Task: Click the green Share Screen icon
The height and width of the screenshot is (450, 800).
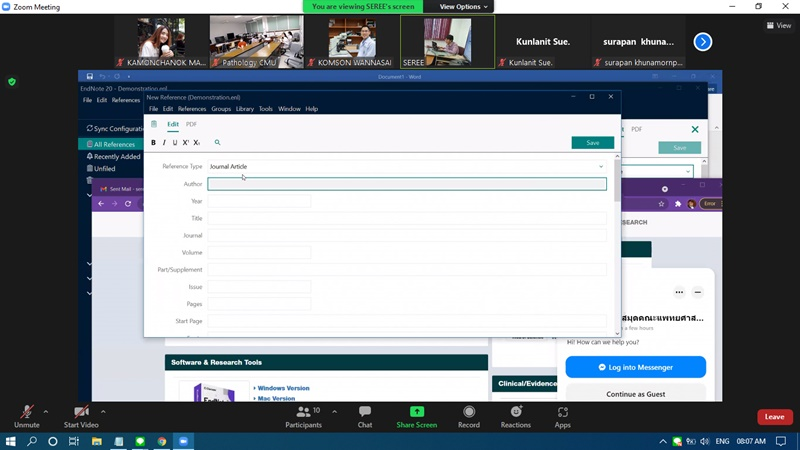Action: (x=416, y=412)
